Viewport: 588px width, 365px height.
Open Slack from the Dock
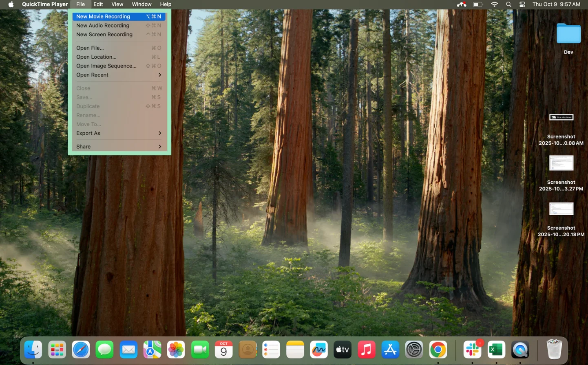pos(472,349)
